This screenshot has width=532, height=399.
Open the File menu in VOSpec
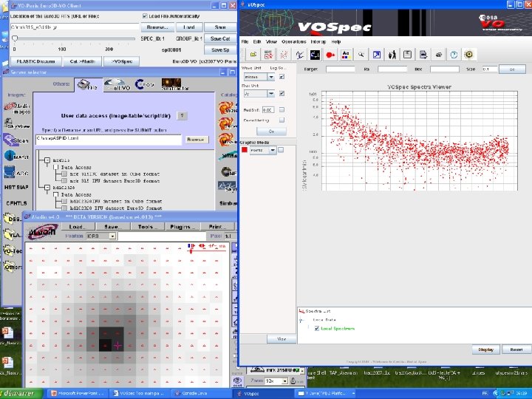[245, 41]
